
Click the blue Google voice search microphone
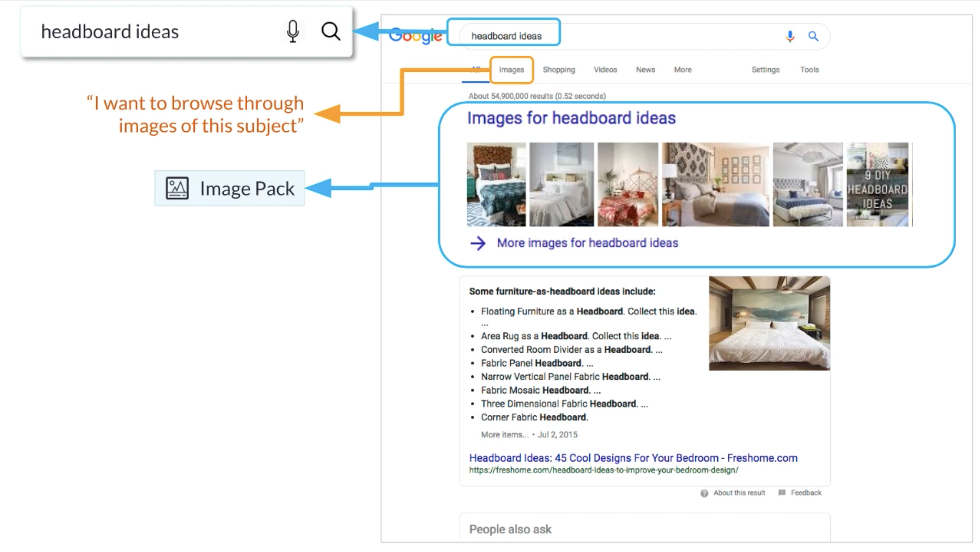click(x=790, y=36)
